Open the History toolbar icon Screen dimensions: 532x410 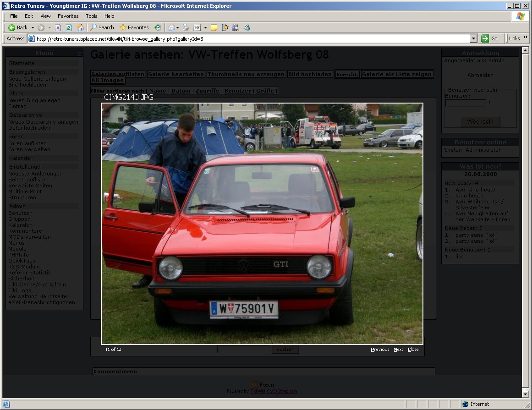158,28
